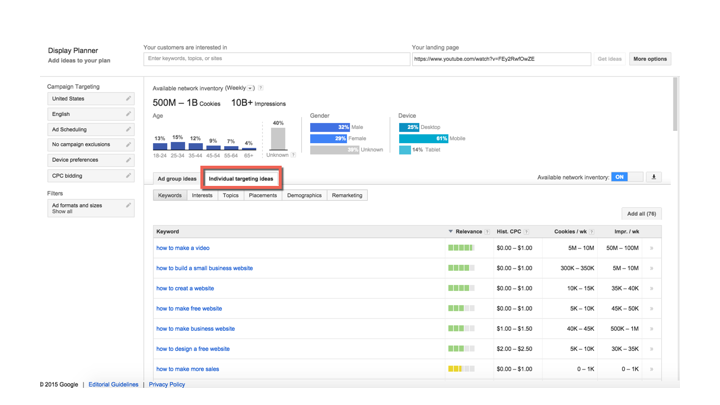Click the Impr. / wk column header
Viewport: 720px width, 405px height.
(x=627, y=231)
